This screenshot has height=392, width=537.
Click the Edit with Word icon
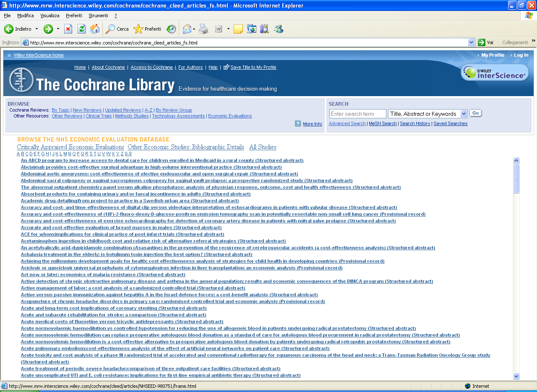(x=219, y=29)
